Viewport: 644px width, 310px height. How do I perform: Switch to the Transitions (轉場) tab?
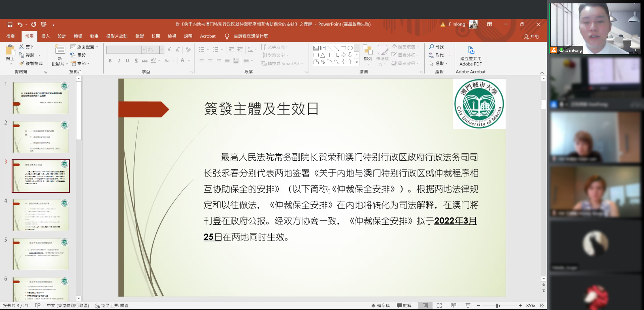point(78,36)
